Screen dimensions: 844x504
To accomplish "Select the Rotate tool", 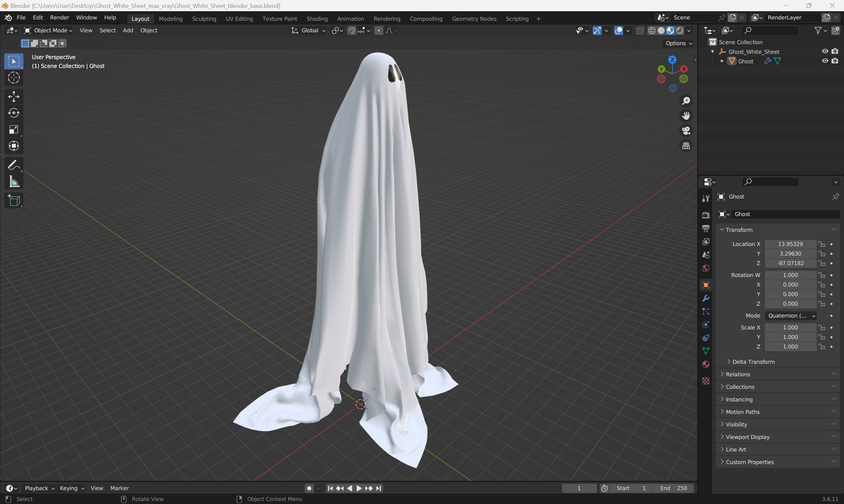I will pos(14,113).
